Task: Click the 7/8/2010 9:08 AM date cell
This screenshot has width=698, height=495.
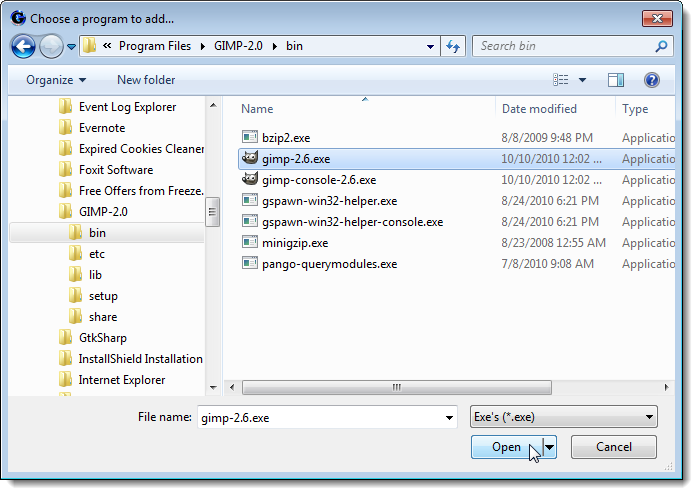Action: point(548,264)
